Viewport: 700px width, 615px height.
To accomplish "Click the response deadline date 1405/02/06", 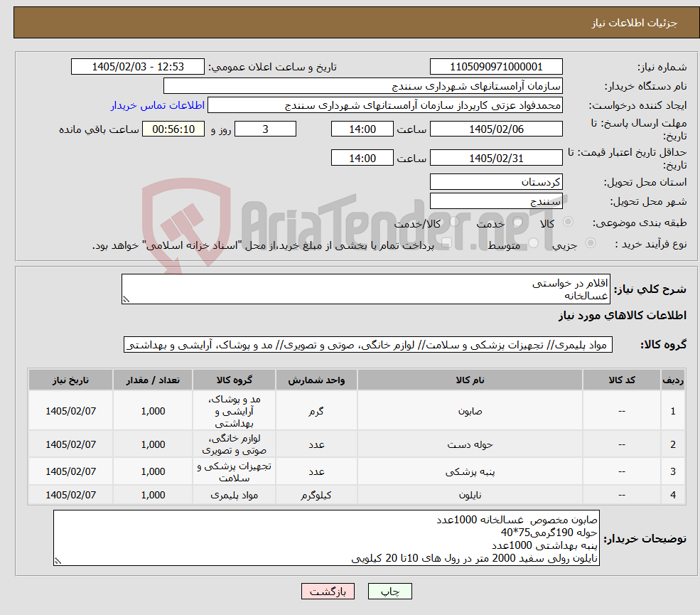I will tap(496, 129).
